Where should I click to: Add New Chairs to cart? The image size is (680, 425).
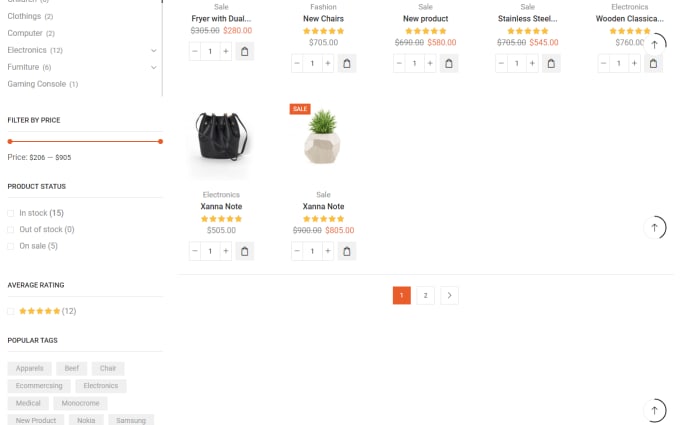pyautogui.click(x=347, y=63)
